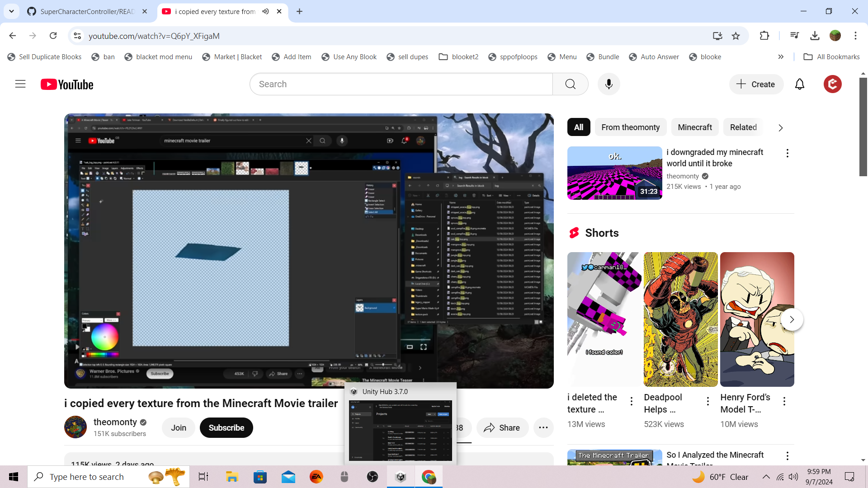Click the YouTube voice search microphone

609,84
